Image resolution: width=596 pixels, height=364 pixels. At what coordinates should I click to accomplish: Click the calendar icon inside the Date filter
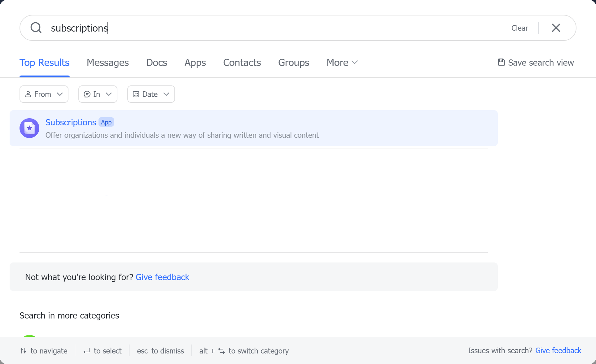[x=136, y=94]
